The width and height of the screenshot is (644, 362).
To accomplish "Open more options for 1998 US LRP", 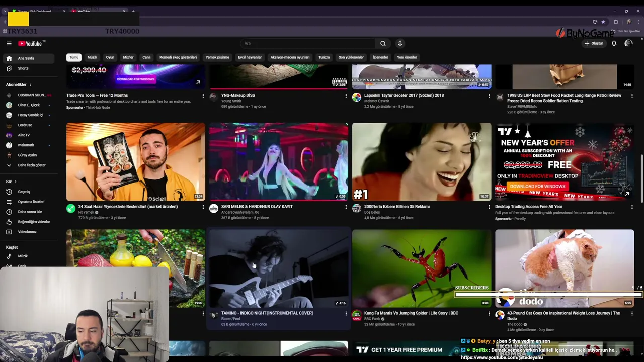I will point(632,96).
